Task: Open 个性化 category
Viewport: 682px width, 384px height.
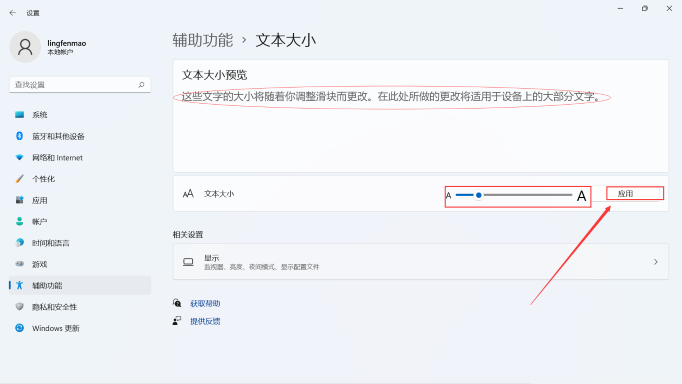Action: tap(80, 179)
